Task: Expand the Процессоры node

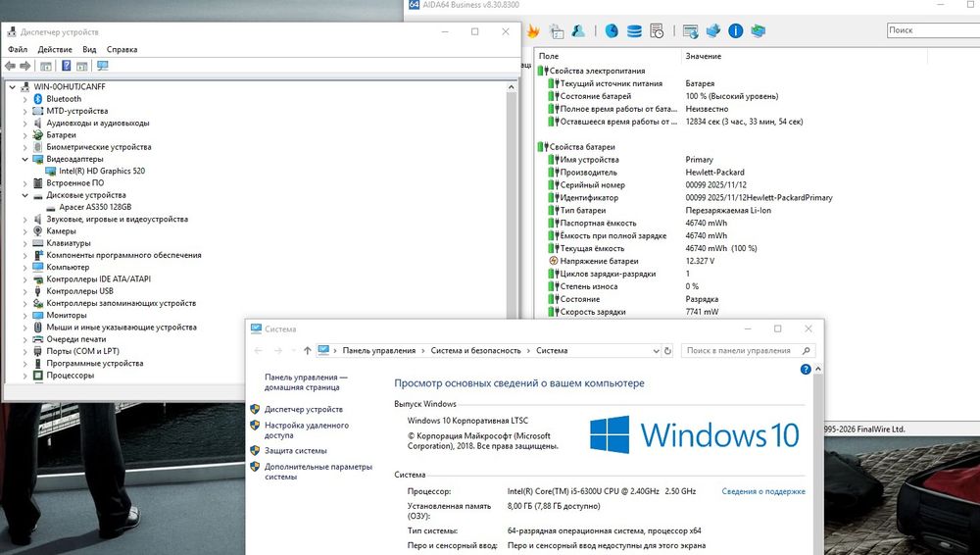Action: coord(25,376)
